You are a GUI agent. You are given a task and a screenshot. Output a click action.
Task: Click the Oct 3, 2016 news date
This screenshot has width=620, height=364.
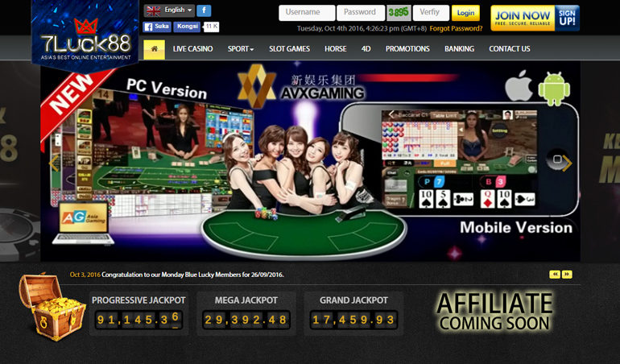pyautogui.click(x=85, y=275)
